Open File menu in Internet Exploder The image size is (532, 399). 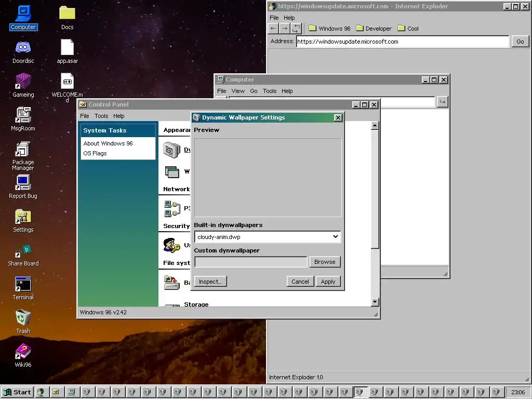tap(274, 18)
